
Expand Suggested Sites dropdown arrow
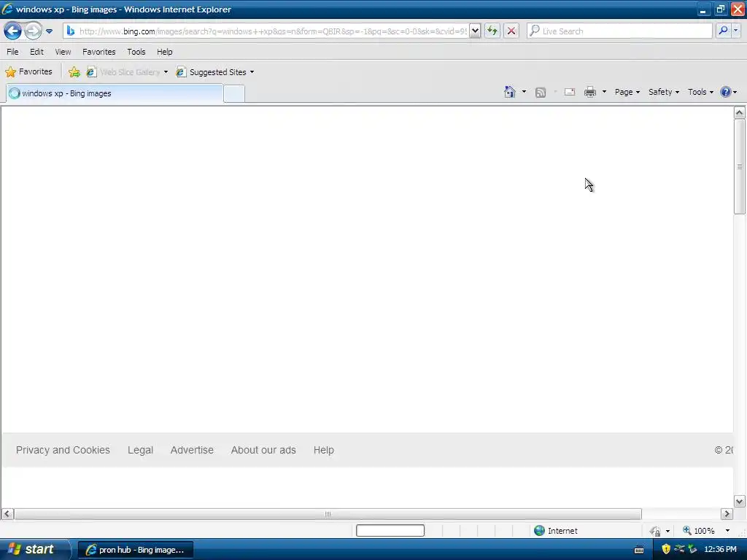(252, 72)
